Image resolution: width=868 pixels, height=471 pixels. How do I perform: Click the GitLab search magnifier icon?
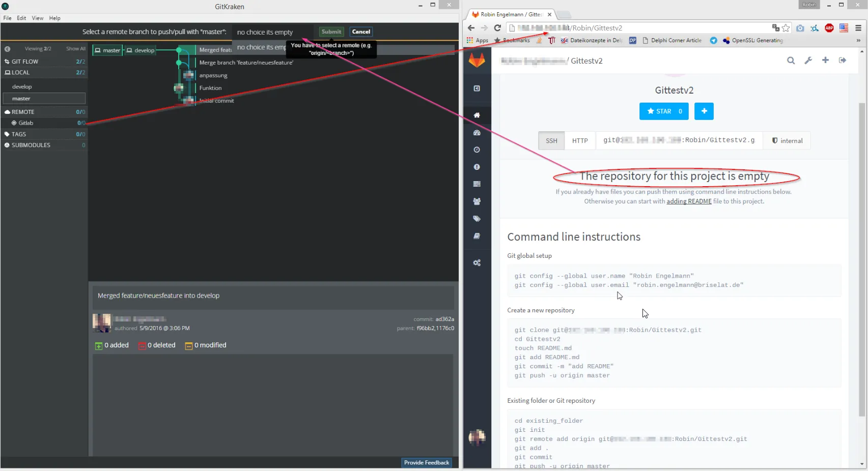791,61
